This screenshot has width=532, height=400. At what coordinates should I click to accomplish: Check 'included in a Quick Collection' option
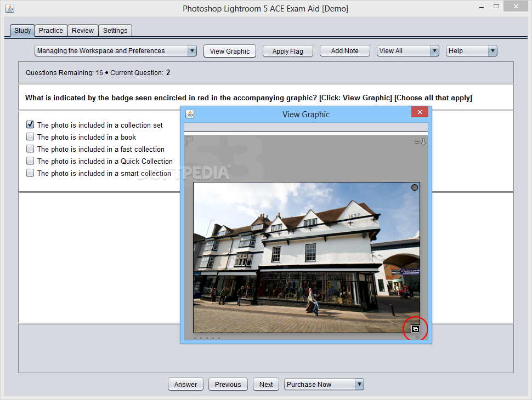(30, 161)
